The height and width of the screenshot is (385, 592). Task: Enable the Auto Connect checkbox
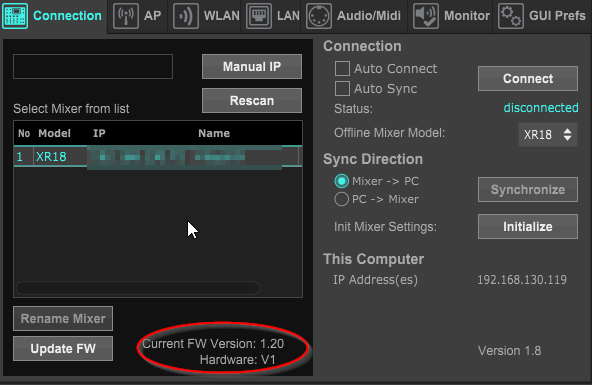tap(342, 69)
